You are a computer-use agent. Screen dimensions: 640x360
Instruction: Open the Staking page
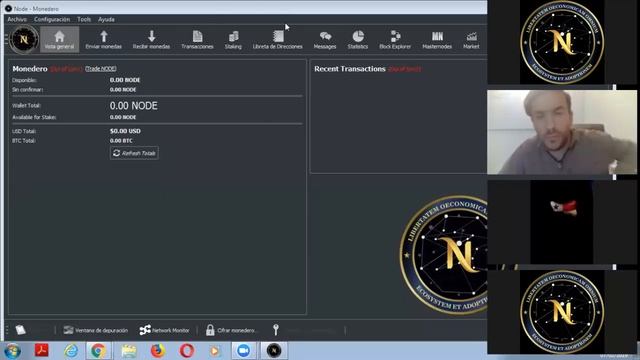pos(233,40)
